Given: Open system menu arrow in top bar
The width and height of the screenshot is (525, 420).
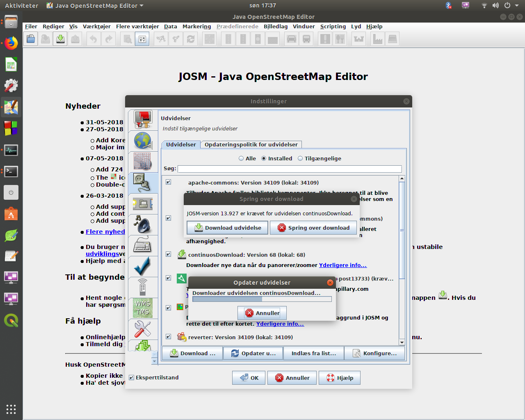Looking at the screenshot, I should [x=517, y=5].
